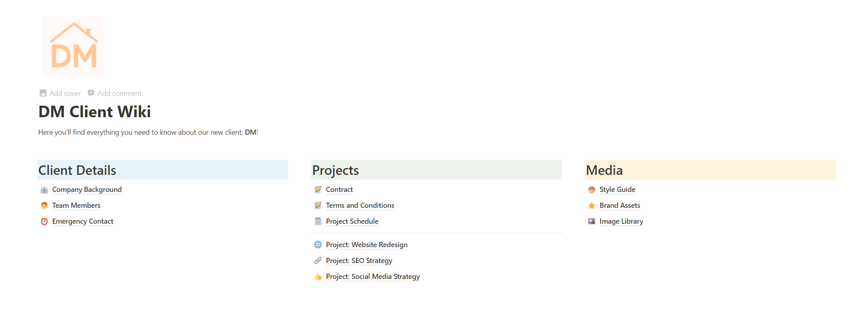Add a comment to the page

(x=115, y=93)
